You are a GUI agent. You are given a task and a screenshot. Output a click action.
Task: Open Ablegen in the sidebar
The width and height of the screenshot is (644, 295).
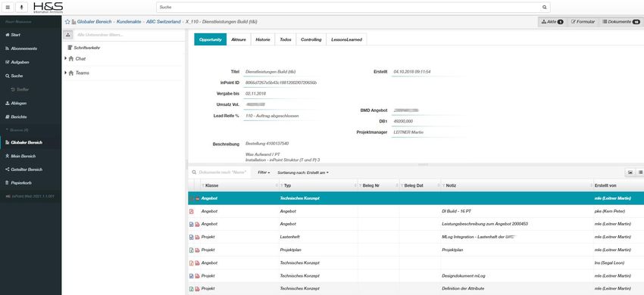[x=16, y=103]
